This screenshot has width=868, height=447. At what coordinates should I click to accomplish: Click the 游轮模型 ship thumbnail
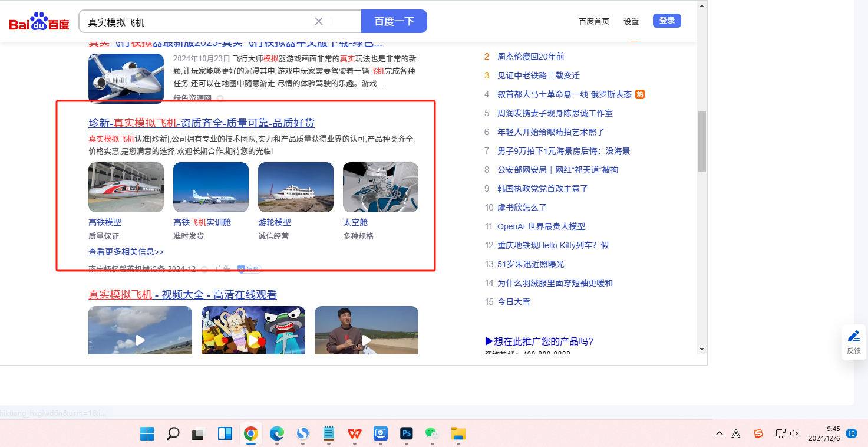[296, 187]
